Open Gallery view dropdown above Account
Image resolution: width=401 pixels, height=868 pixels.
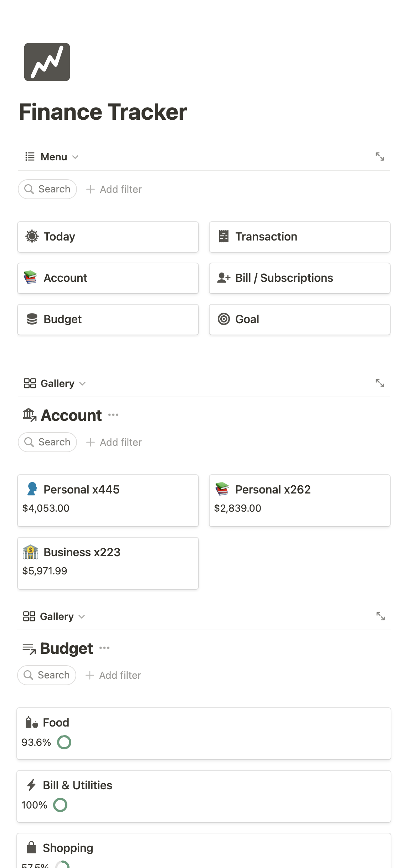(55, 383)
